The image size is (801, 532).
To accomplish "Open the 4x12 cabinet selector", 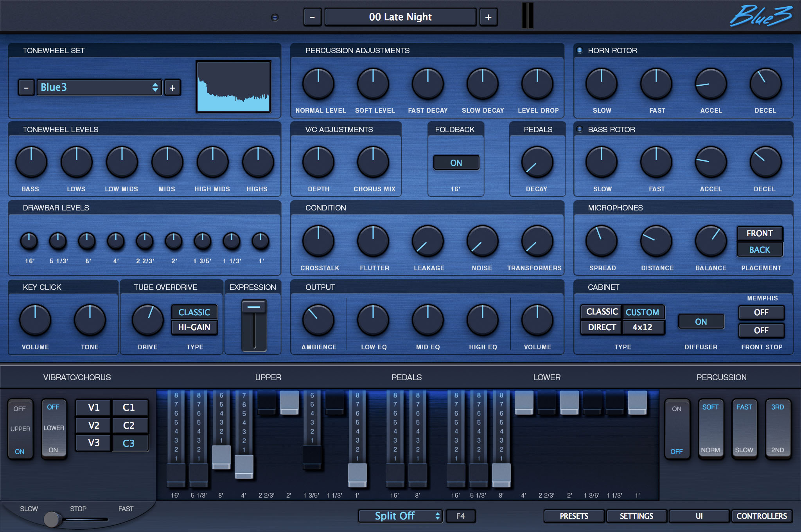I will tap(643, 327).
